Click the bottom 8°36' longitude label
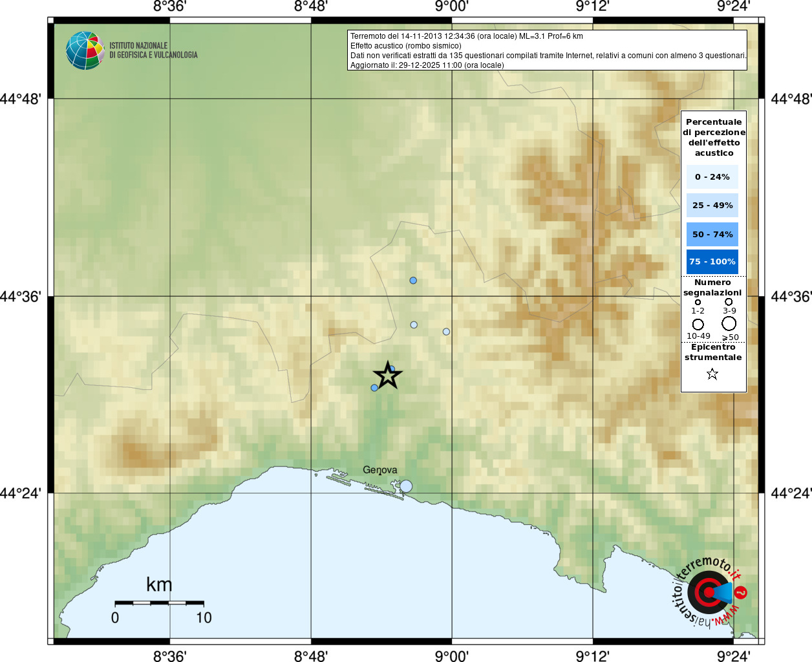 [x=170, y=656]
